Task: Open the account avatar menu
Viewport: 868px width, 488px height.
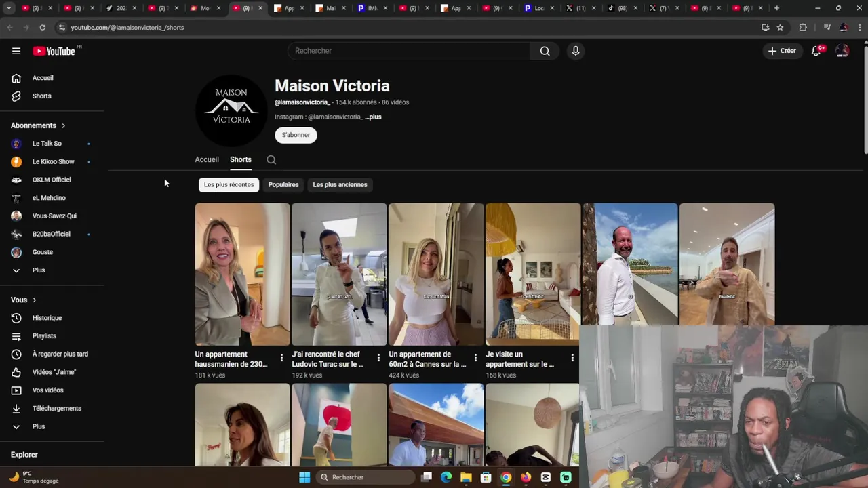Action: coord(842,51)
